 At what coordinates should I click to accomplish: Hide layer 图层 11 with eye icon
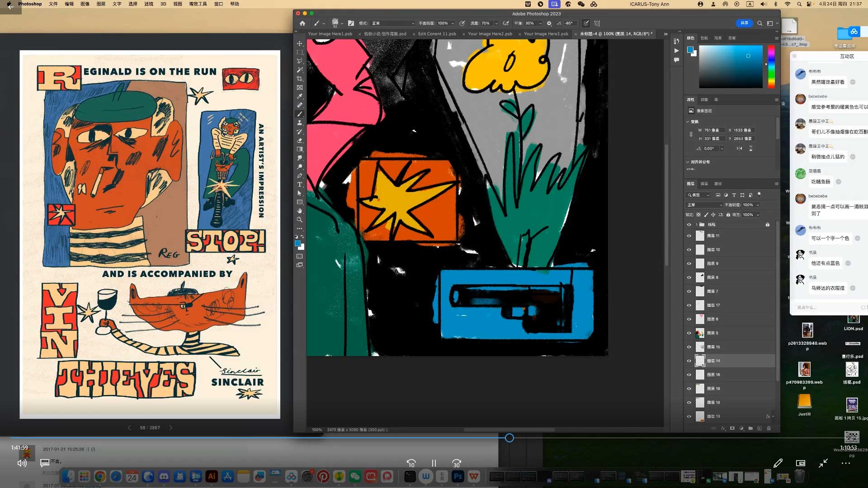(x=689, y=236)
